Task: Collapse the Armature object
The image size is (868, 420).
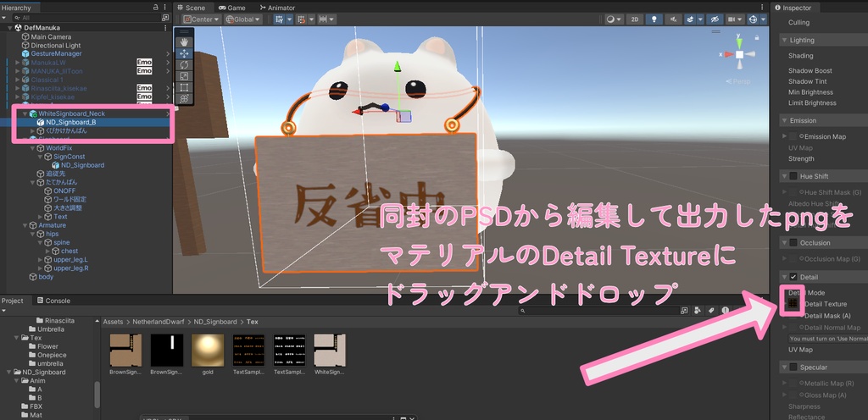Action: (25, 225)
